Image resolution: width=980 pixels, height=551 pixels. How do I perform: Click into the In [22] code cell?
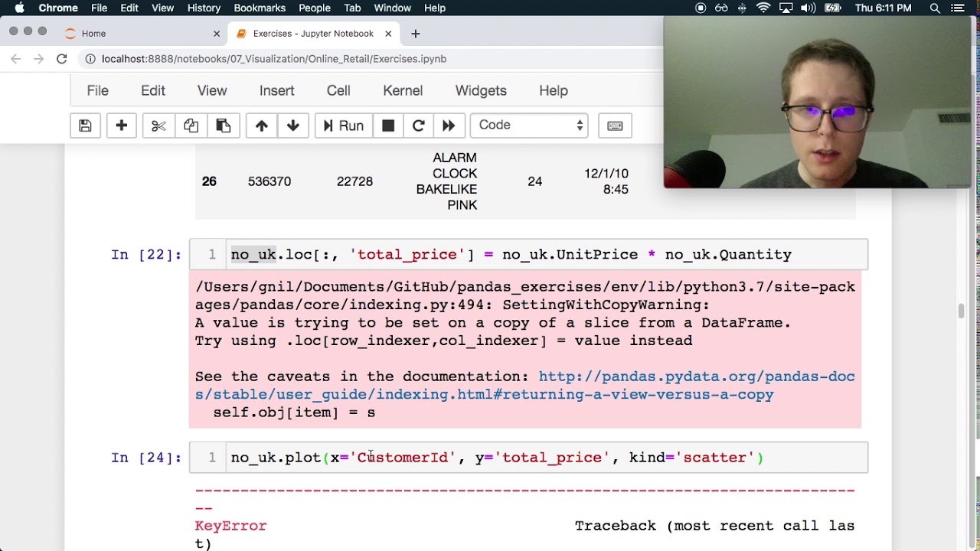click(528, 255)
